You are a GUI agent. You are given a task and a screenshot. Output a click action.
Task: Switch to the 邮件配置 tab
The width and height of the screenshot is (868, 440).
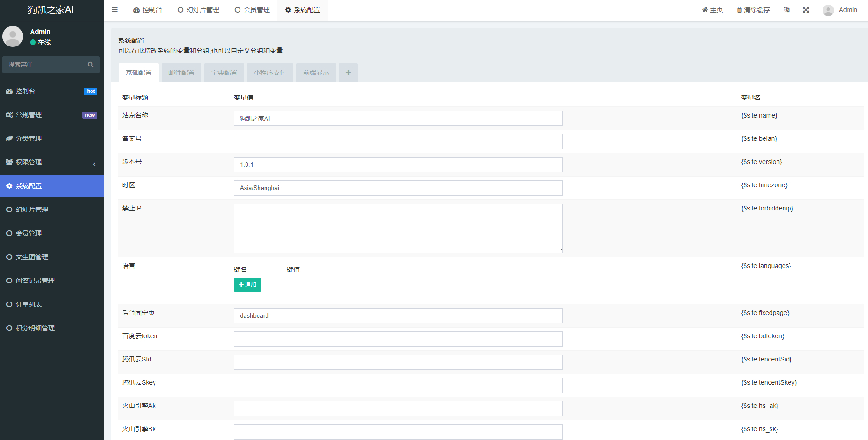(x=181, y=72)
